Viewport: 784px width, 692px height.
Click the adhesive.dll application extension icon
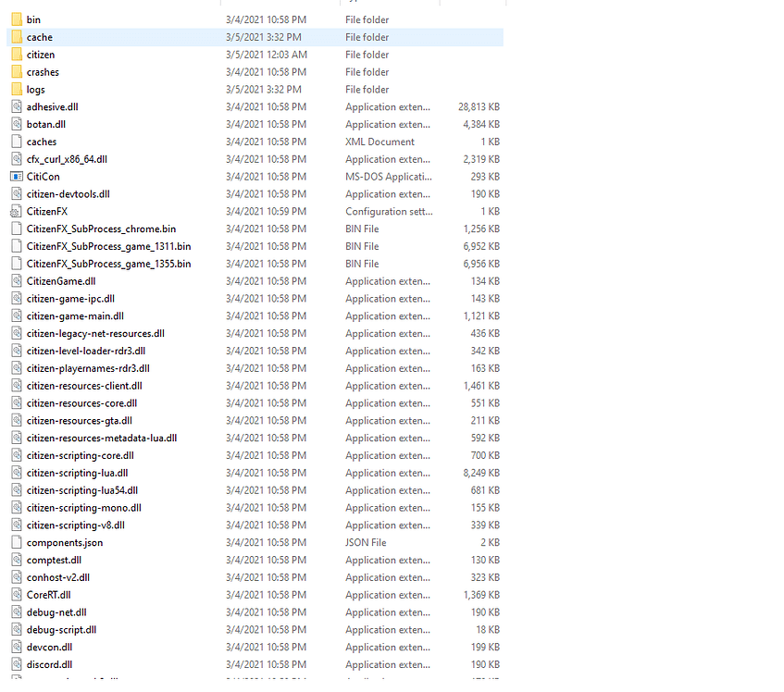[17, 106]
